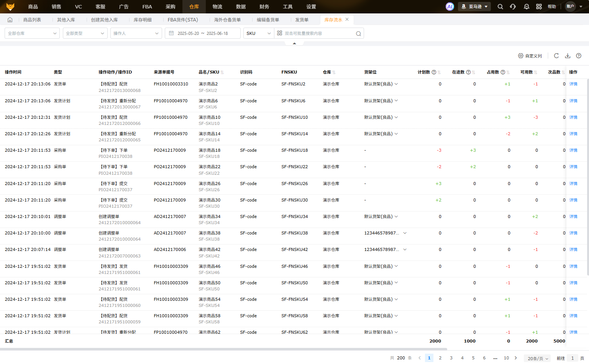Open the notifications bell

pyautogui.click(x=527, y=7)
